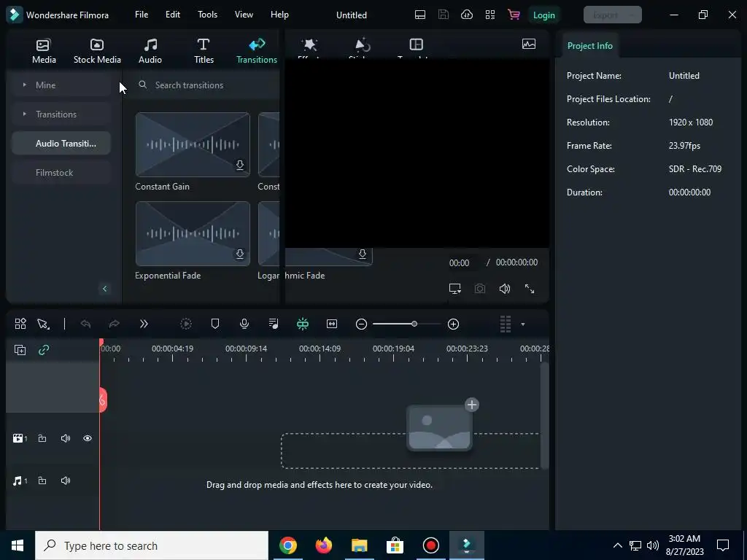Image resolution: width=747 pixels, height=560 pixels.
Task: Open the audio mixer icon
Action: click(x=274, y=324)
